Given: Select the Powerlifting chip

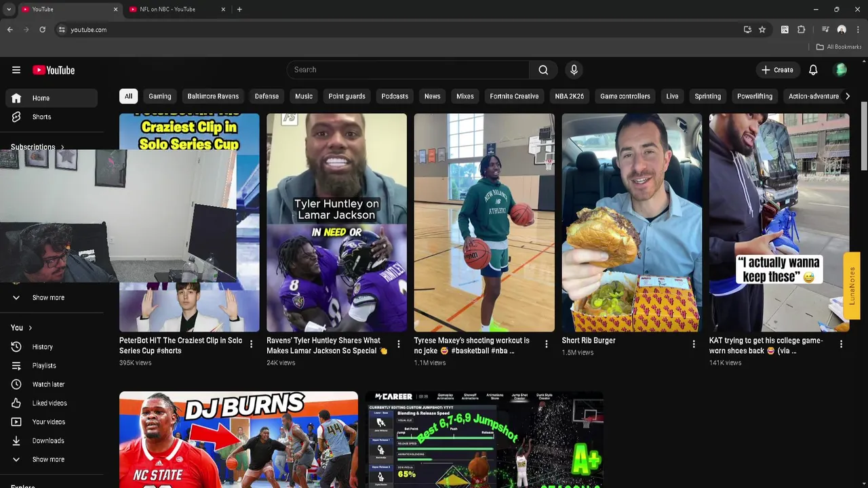Looking at the screenshot, I should (755, 96).
